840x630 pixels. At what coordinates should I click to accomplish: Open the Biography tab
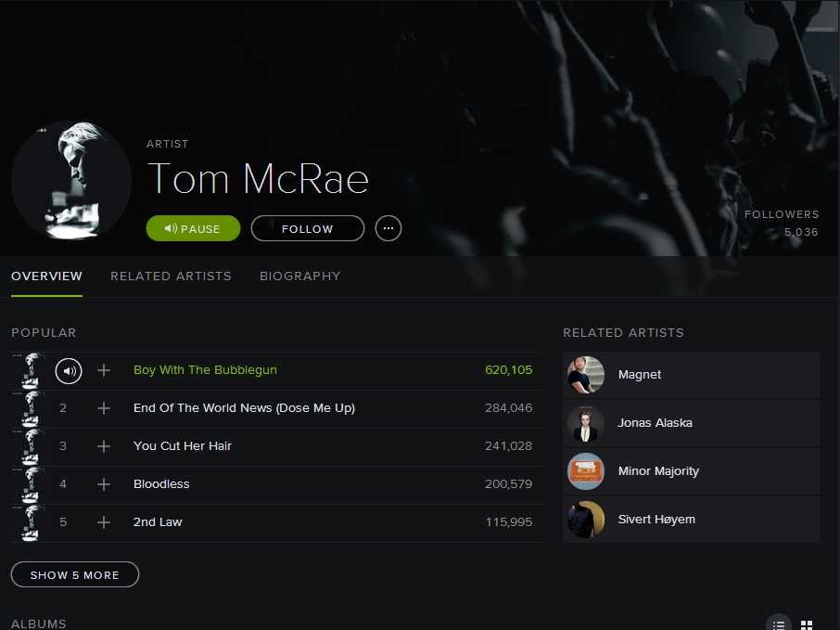tap(299, 276)
